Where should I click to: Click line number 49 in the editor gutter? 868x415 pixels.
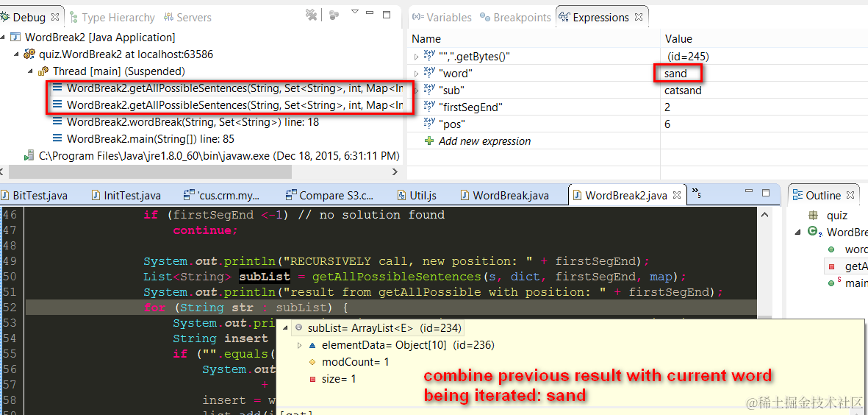point(10,261)
